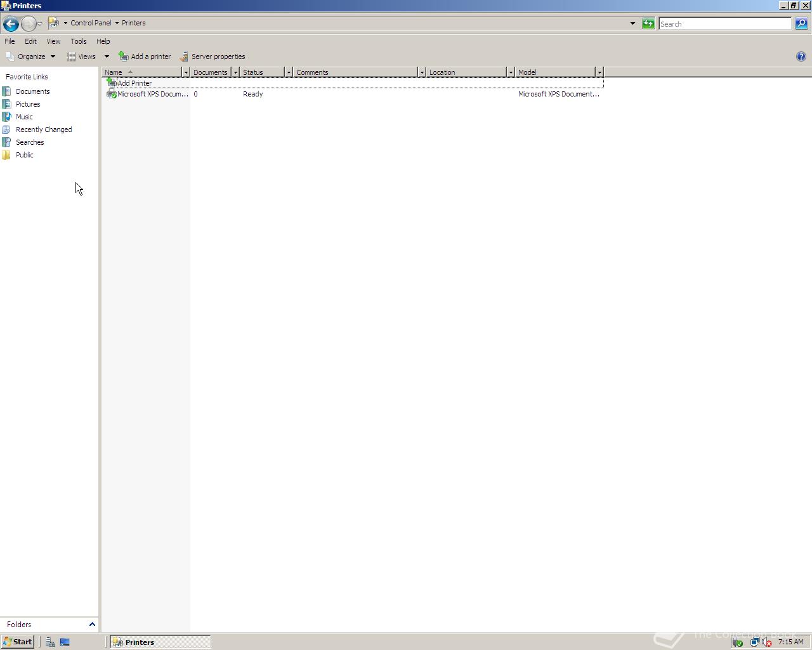Open Server properties from toolbar
812x650 pixels.
212,56
